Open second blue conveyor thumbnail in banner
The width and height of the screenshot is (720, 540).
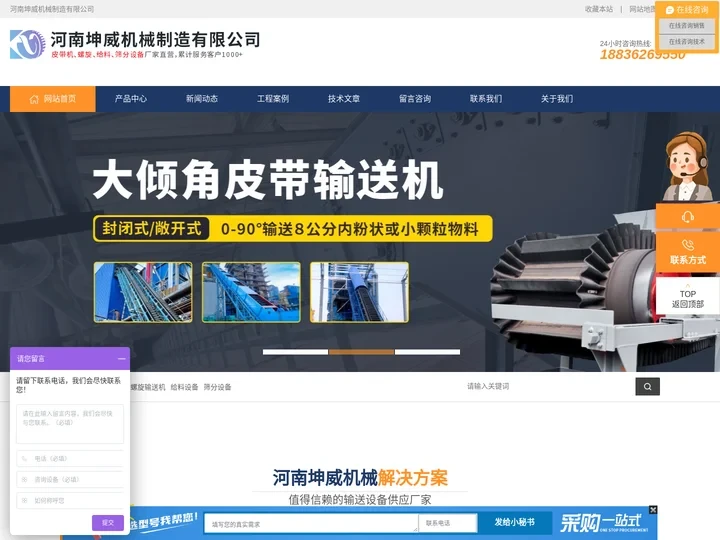pyautogui.click(x=251, y=292)
